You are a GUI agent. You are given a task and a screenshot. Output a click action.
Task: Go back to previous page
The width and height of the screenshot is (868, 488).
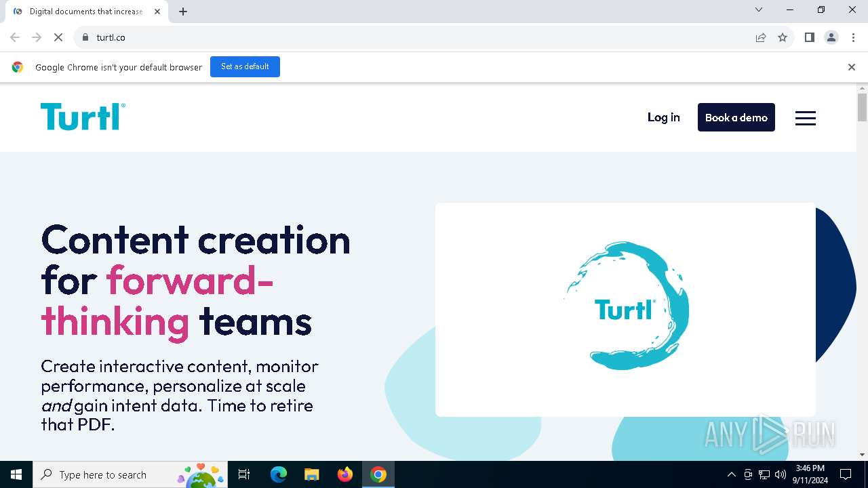pos(15,37)
